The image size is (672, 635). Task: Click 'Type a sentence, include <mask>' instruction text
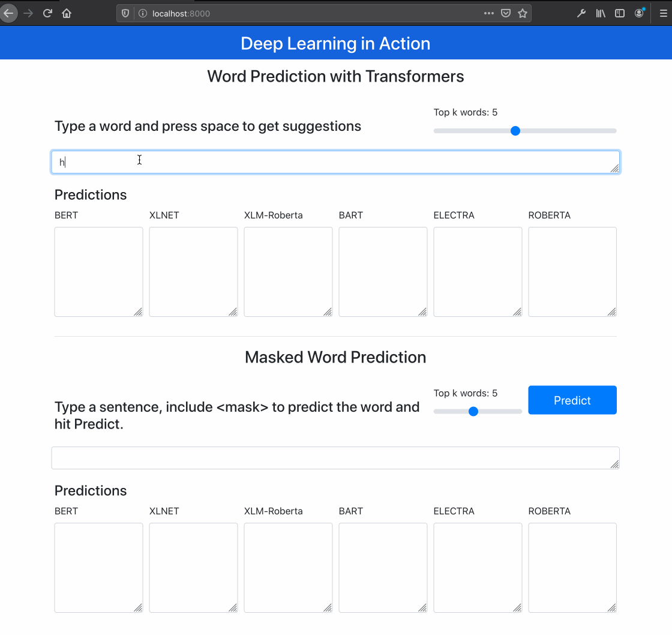tap(237, 415)
